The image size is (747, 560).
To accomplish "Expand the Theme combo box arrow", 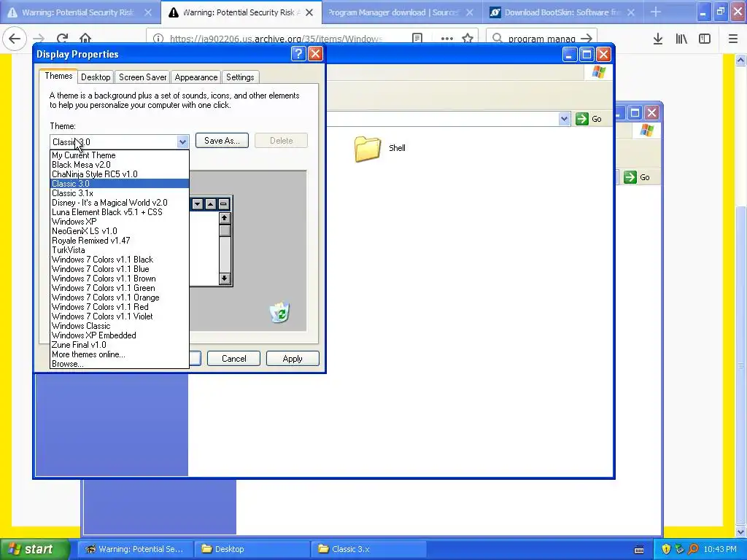I will click(x=182, y=142).
